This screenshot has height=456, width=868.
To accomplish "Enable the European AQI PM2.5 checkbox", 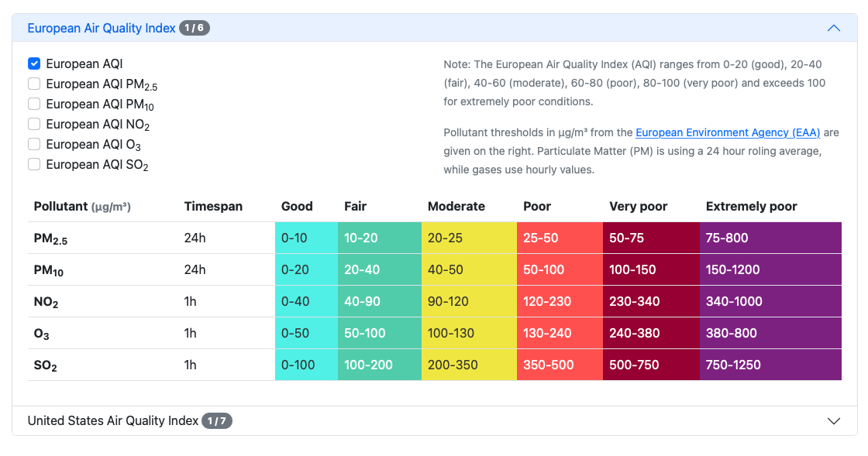I will coord(33,84).
